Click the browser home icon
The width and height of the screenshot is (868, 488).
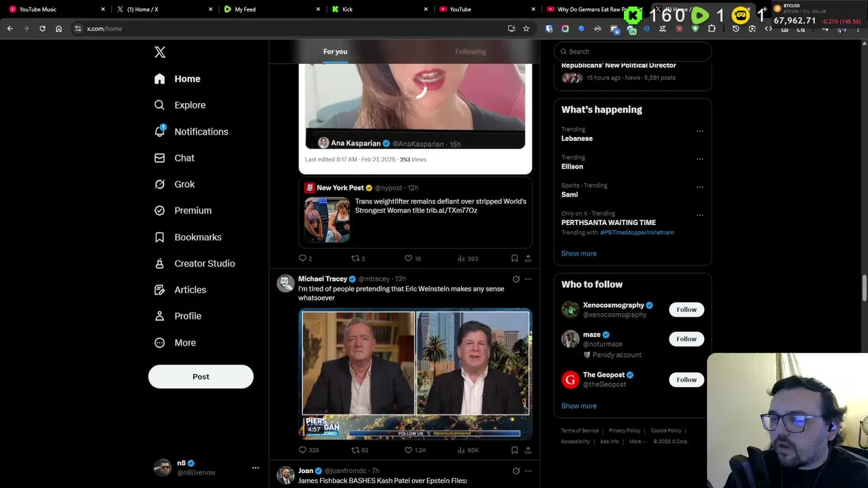click(x=58, y=28)
